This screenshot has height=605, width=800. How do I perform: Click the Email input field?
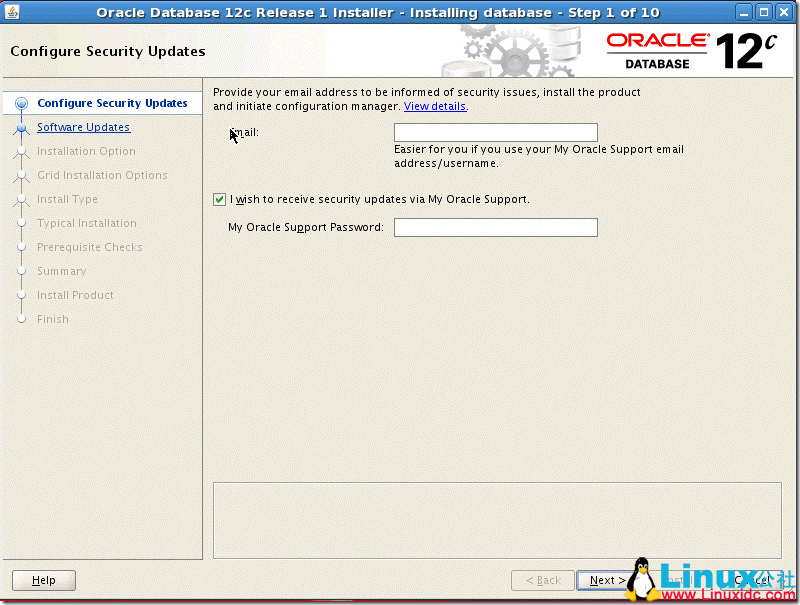(495, 131)
